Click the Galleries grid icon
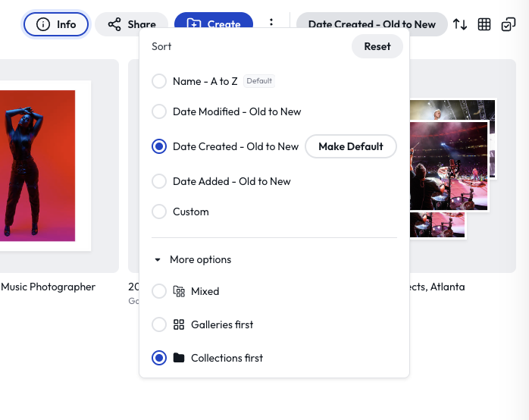The width and height of the screenshot is (529, 420). click(x=179, y=324)
